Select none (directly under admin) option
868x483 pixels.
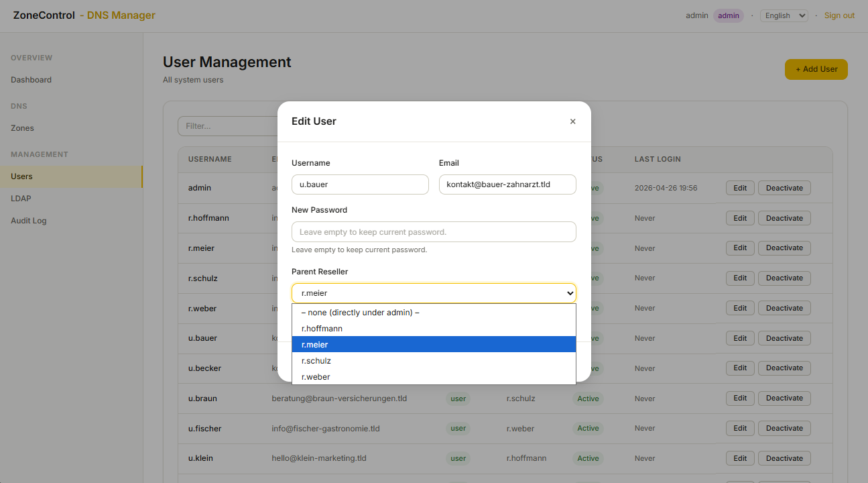(x=434, y=313)
